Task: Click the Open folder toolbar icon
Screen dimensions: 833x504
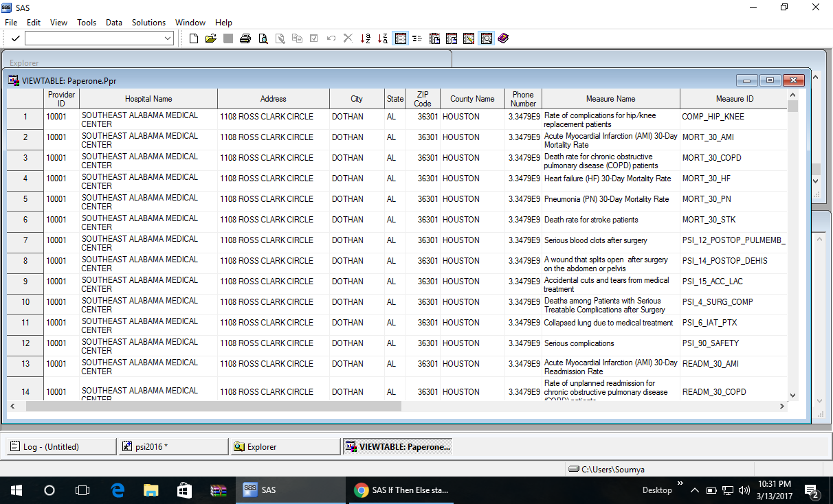Action: pyautogui.click(x=211, y=38)
